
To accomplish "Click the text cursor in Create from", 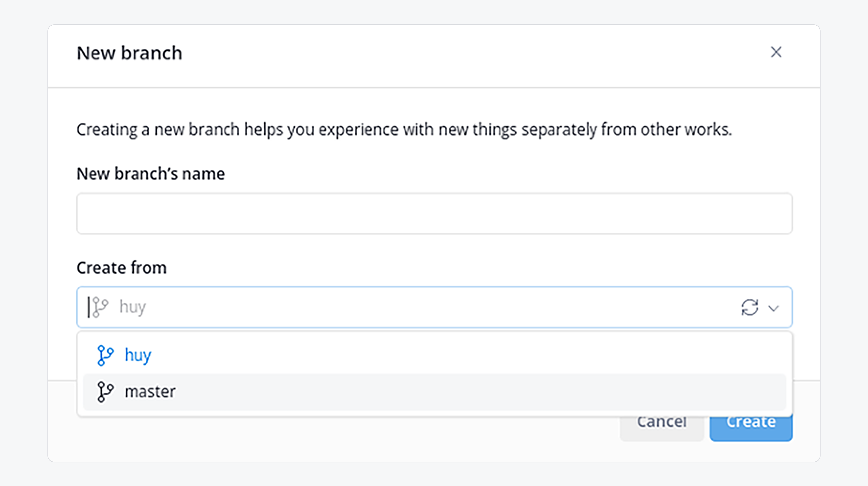I will click(88, 307).
